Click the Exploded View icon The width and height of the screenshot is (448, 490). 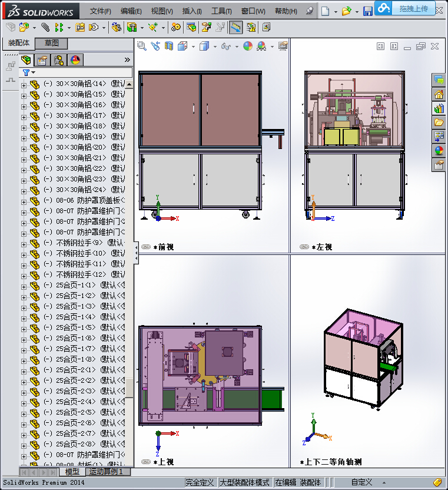click(x=206, y=28)
